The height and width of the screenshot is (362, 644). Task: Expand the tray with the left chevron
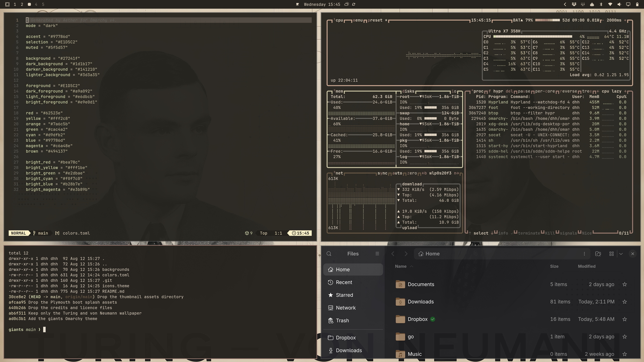tap(565, 4)
